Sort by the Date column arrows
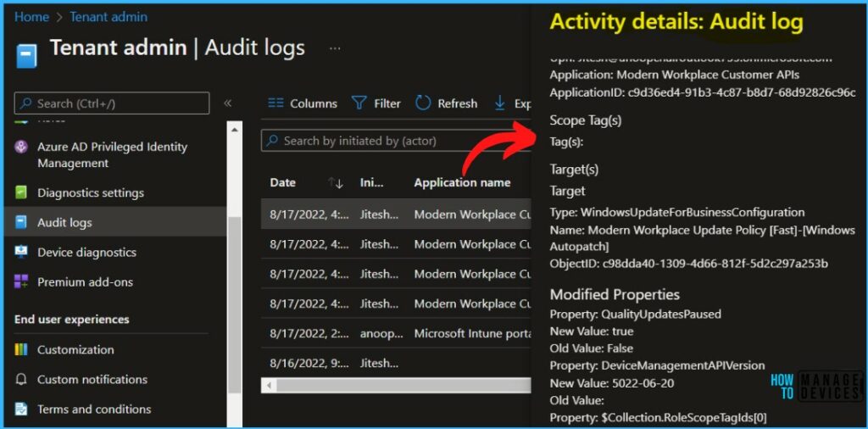 tap(336, 182)
